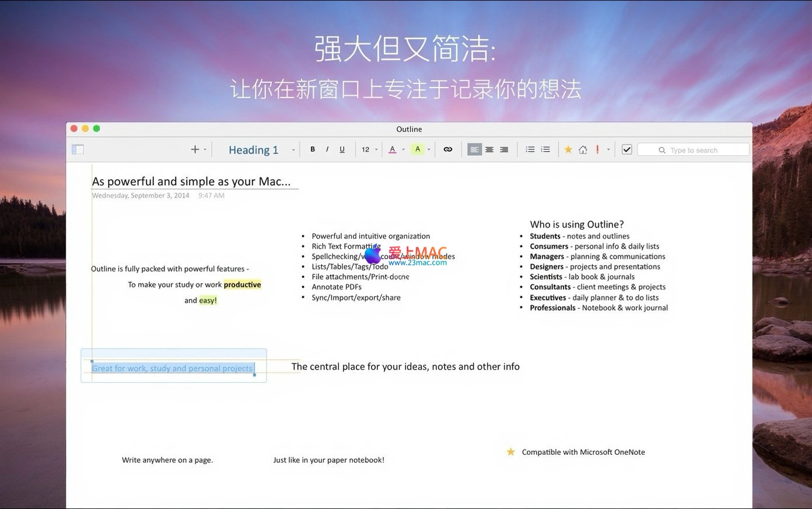Align text to the right
812x509 pixels.
(x=504, y=149)
